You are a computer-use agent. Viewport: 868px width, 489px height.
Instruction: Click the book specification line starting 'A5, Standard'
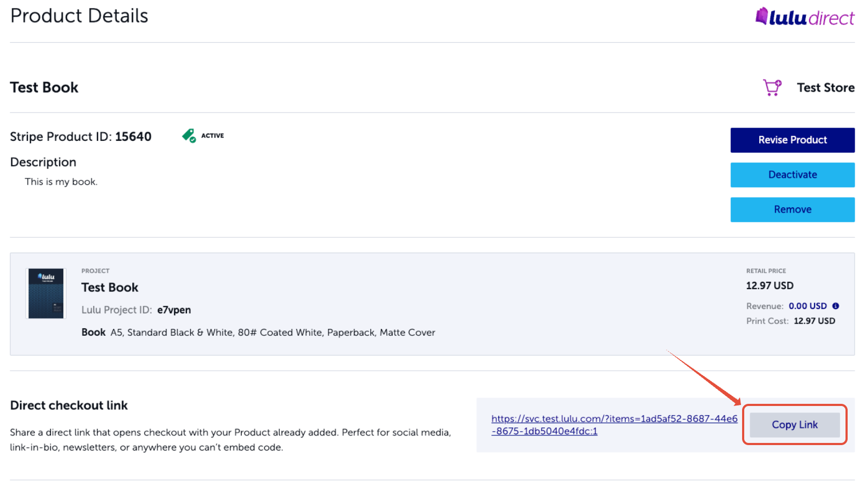273,333
